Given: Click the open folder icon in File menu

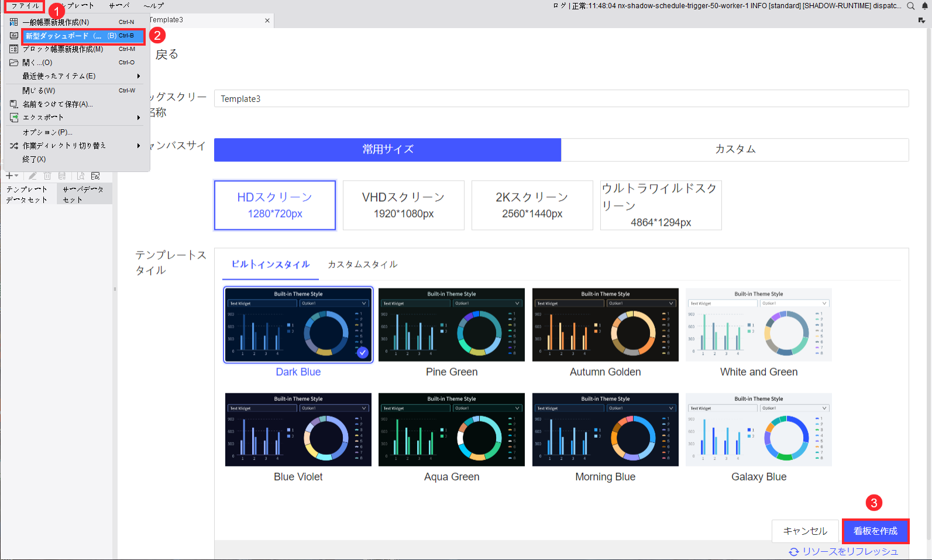Looking at the screenshot, I should (x=14, y=63).
